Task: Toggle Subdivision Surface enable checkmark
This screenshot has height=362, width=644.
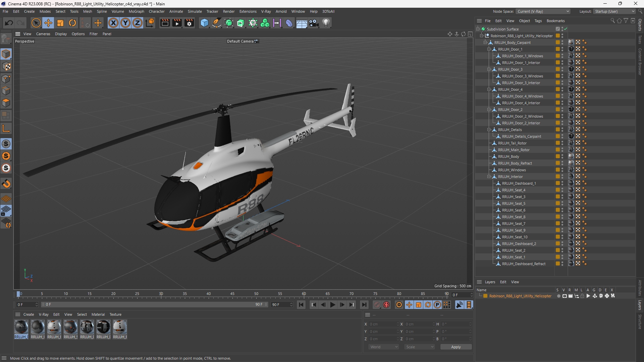Action: 566,29
